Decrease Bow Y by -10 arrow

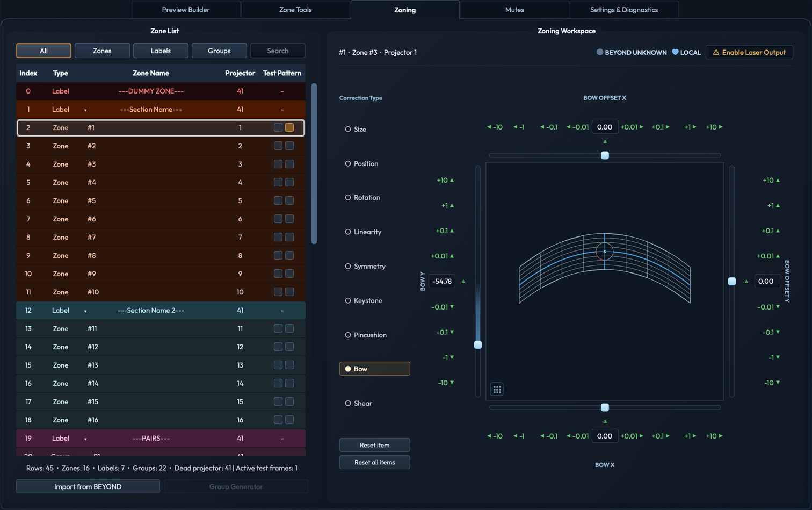click(446, 383)
